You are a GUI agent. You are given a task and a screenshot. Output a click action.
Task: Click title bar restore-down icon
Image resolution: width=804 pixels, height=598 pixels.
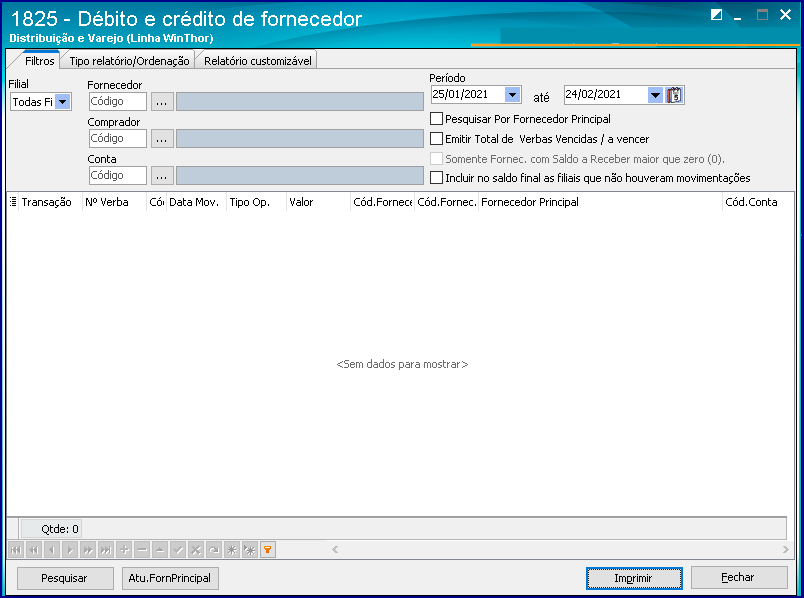click(716, 15)
